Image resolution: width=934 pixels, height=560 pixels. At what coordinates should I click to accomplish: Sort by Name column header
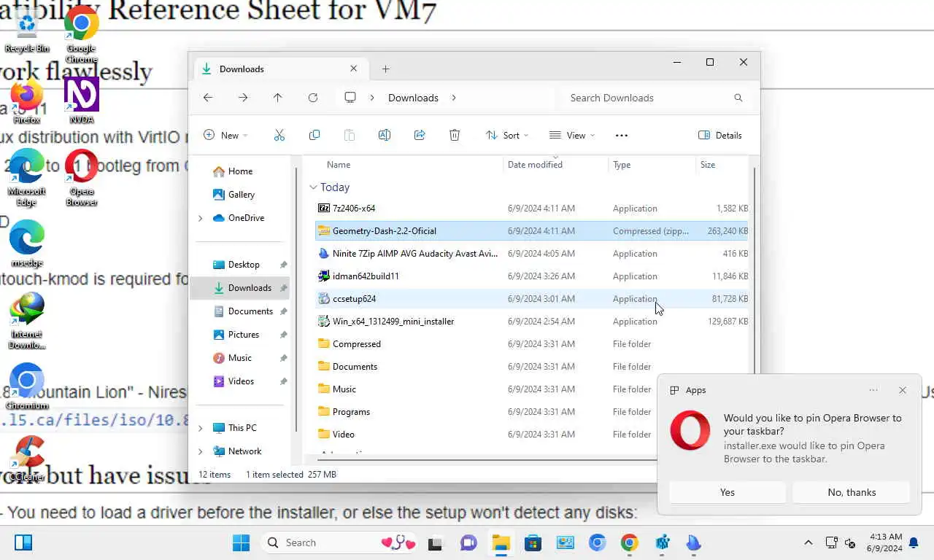point(339,165)
